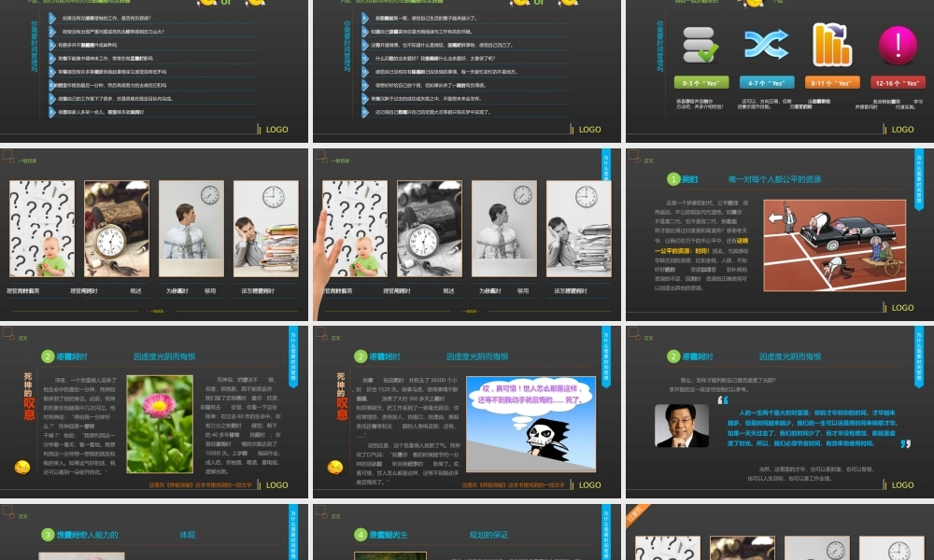Click the pink exclamation mark circle icon
Viewport: 934px width, 560px height.
coord(898,45)
